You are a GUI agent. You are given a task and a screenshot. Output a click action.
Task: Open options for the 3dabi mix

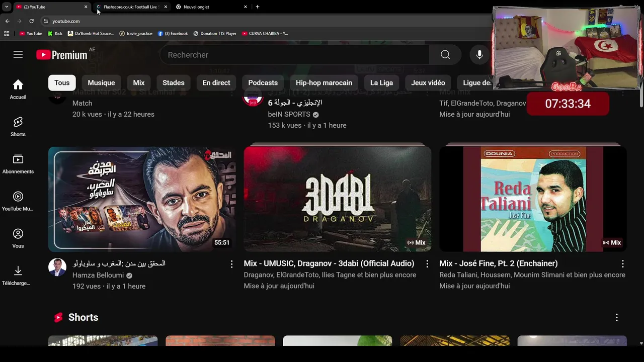[427, 264]
